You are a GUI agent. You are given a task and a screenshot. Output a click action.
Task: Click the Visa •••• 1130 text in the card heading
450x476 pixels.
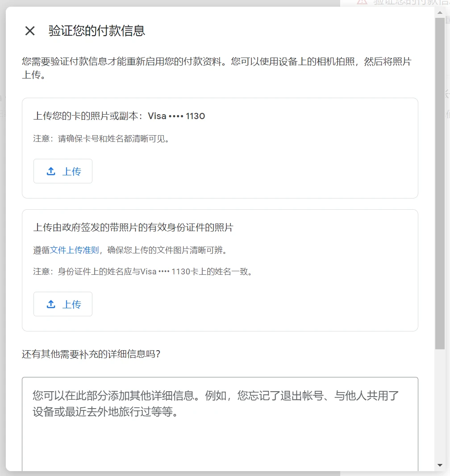point(176,116)
